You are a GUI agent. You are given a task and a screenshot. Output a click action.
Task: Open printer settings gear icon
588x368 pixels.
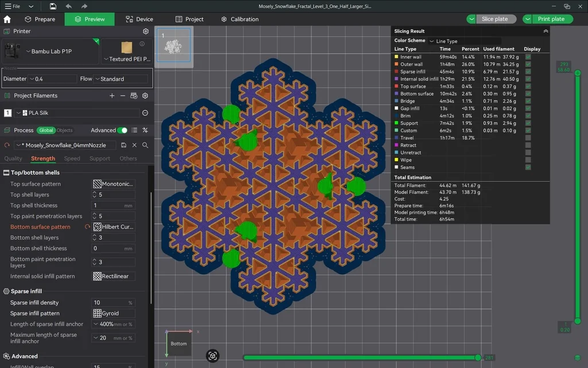(146, 31)
